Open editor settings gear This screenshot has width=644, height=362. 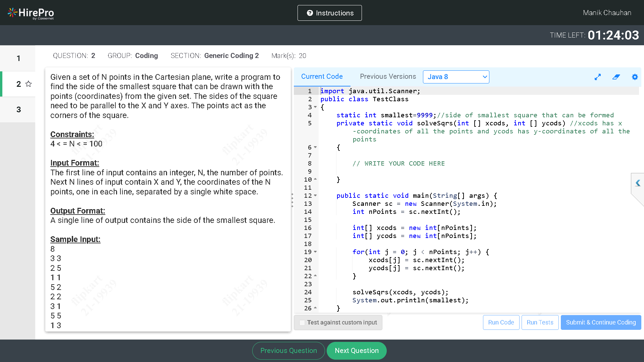[635, 77]
